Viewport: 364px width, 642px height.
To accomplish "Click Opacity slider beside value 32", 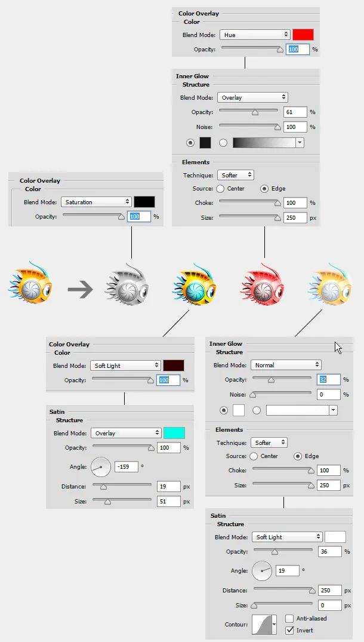I will click(282, 380).
